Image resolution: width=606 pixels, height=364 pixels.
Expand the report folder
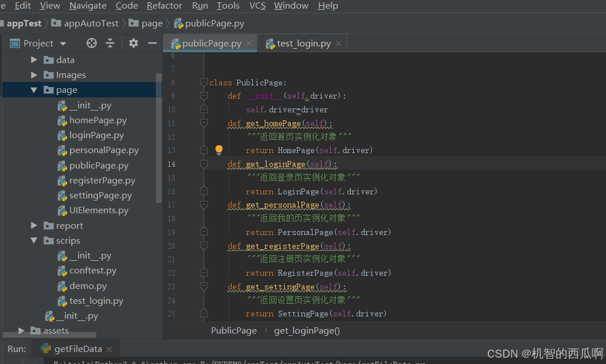[x=34, y=225]
